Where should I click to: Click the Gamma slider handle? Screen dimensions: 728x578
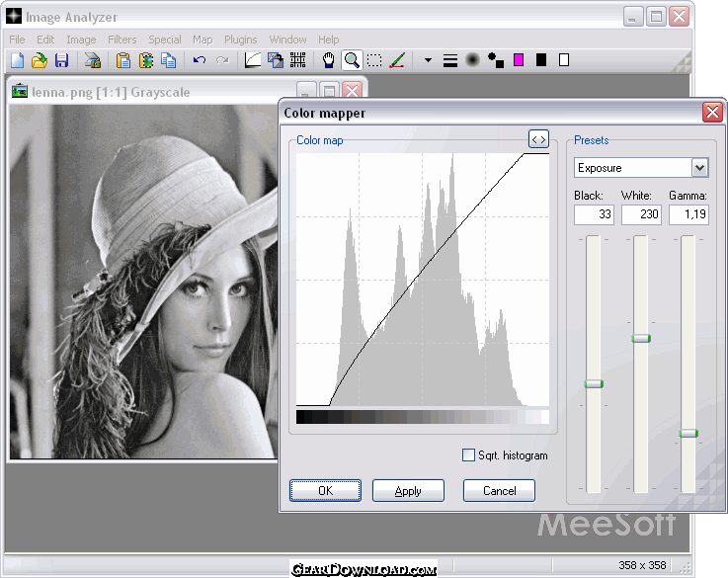click(688, 433)
